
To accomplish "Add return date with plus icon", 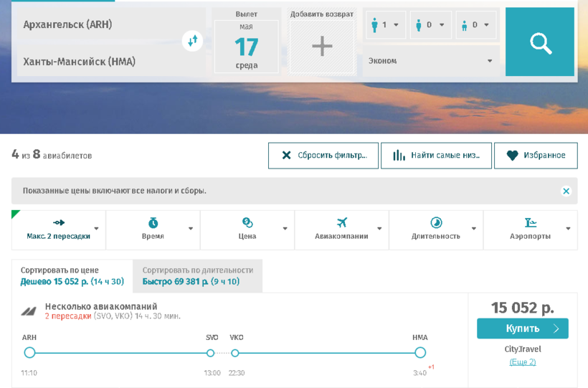I will (322, 47).
